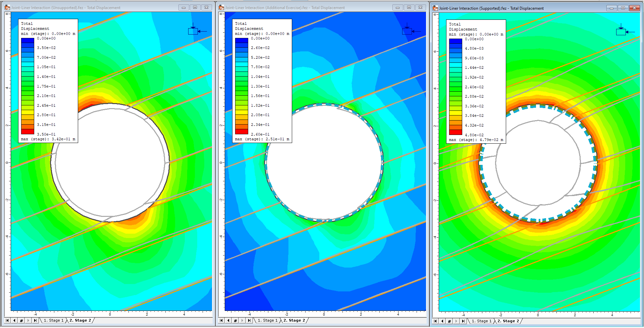Jump to first stage in the Unsupported window
Image resolution: width=644 pixels, height=328 pixels.
(7, 320)
